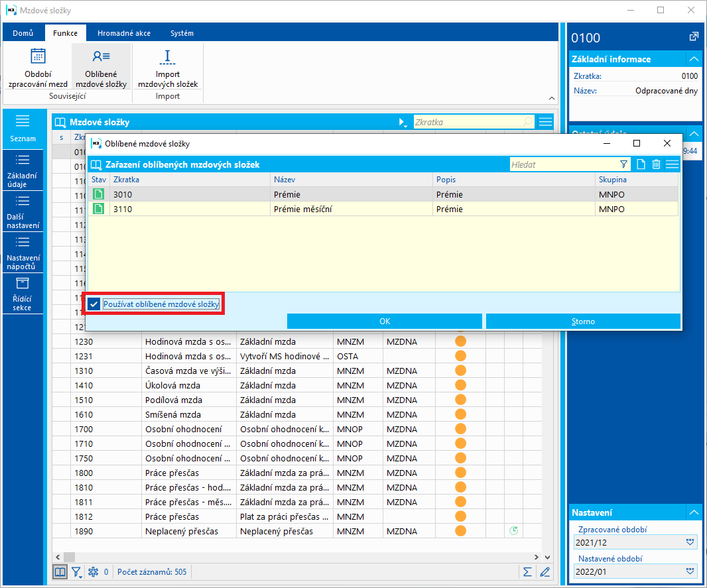Open Zpracované období dropdown
The height and width of the screenshot is (588, 707).
[x=690, y=542]
